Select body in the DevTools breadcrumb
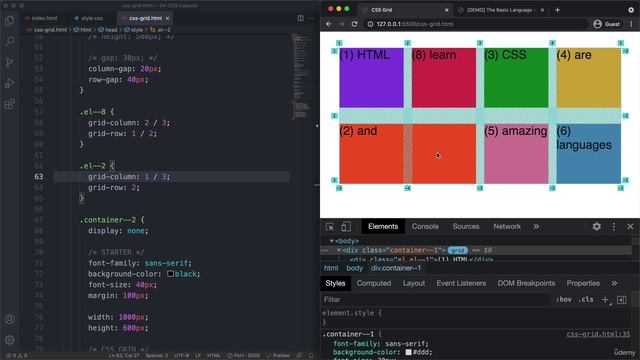The width and height of the screenshot is (640, 360). [354, 268]
